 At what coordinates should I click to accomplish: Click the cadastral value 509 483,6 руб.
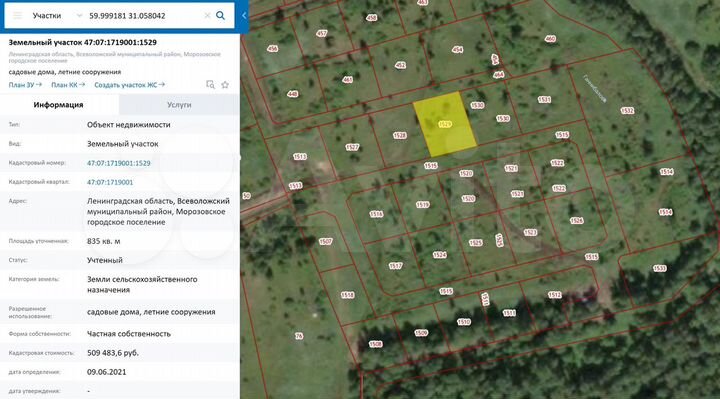(x=113, y=353)
